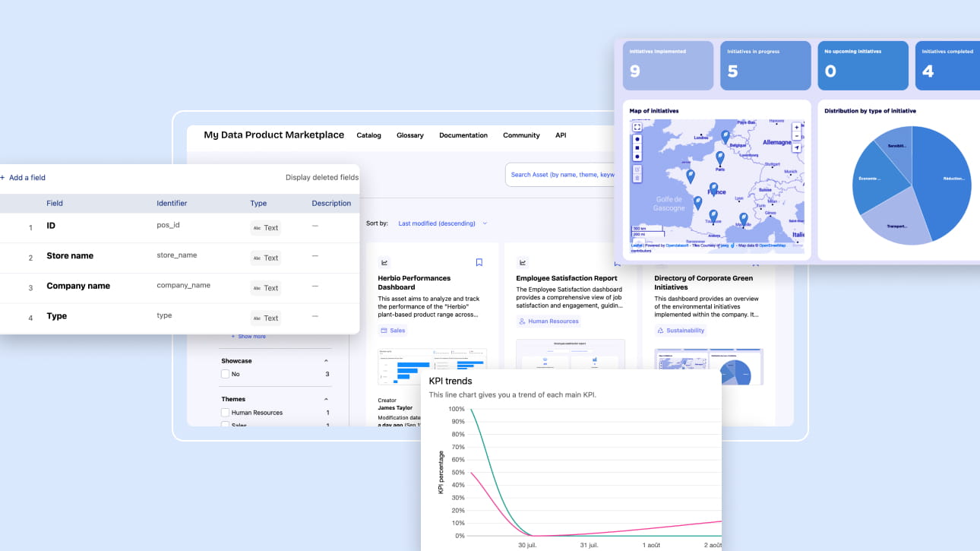Go to the Glossary page
Viewport: 980px width, 551px height.
pos(409,135)
